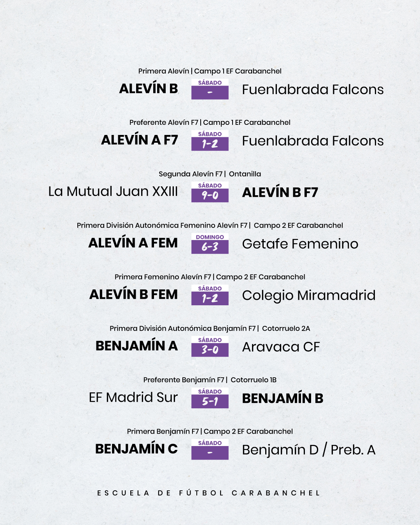Click the 9-0 score badge
Viewport: 420px width, 525px height.
click(x=210, y=192)
